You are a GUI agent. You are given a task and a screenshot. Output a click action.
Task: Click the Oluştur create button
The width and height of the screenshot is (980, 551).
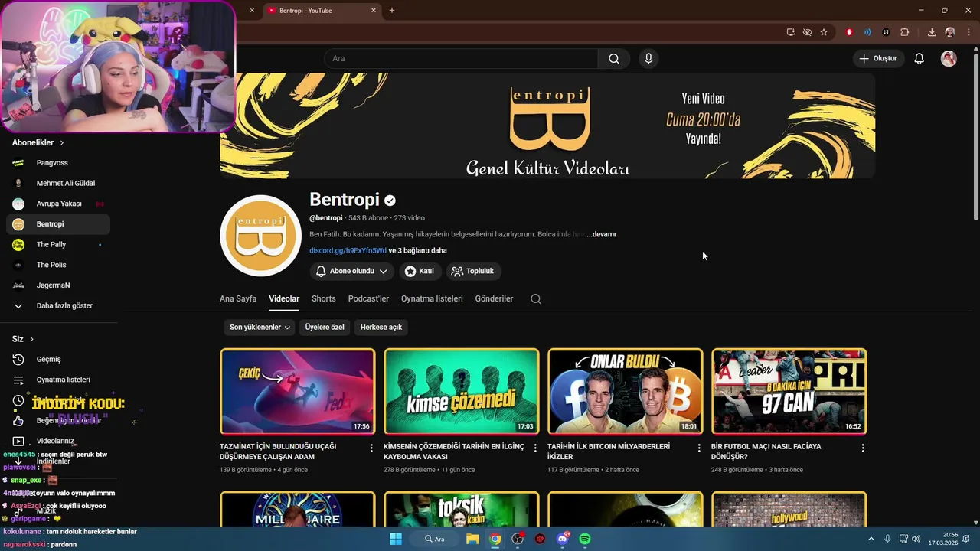click(879, 58)
